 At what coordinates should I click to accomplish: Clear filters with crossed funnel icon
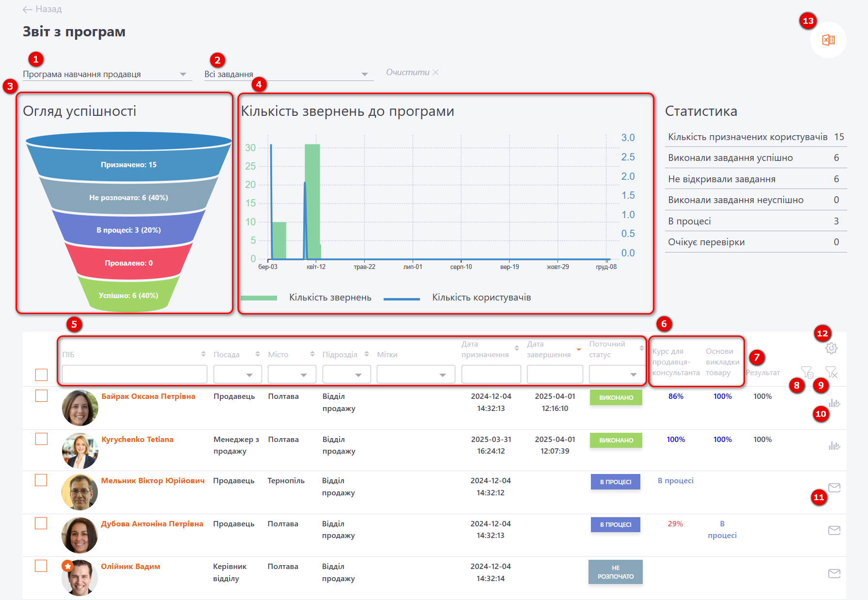tap(831, 372)
